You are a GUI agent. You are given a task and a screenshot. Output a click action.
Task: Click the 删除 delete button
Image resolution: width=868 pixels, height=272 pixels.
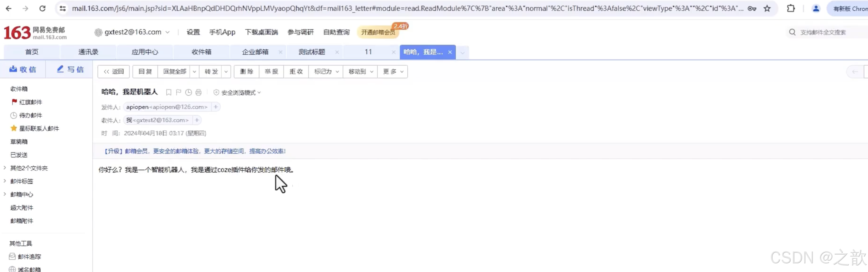pos(246,71)
